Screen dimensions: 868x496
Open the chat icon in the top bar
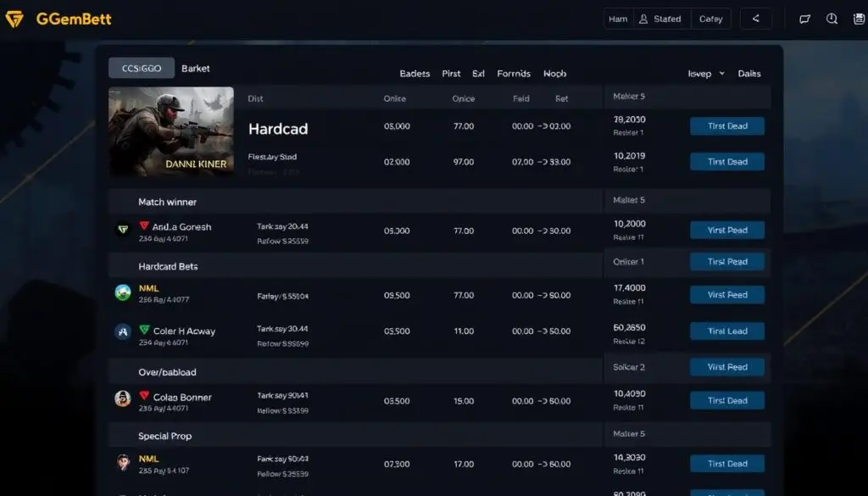click(x=804, y=18)
